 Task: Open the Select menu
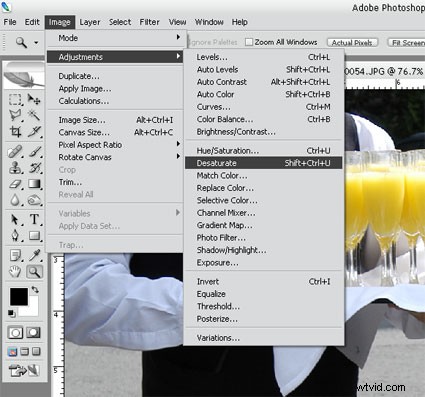(120, 22)
